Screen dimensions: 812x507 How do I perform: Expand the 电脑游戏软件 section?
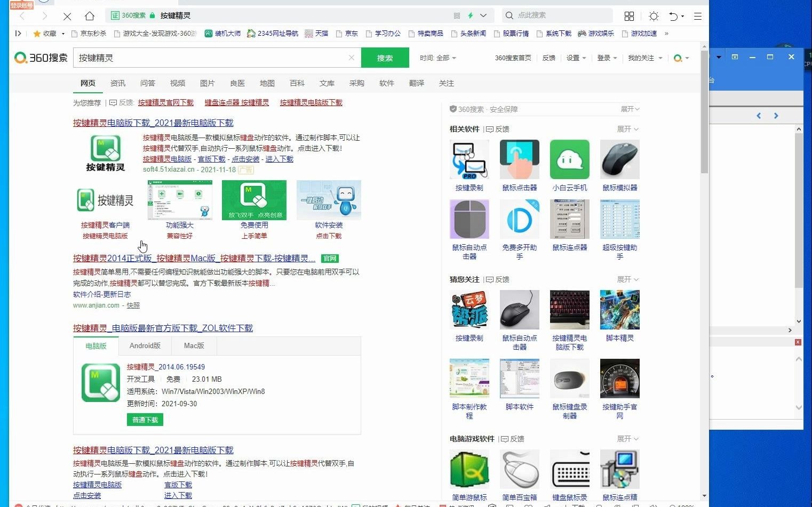click(628, 439)
